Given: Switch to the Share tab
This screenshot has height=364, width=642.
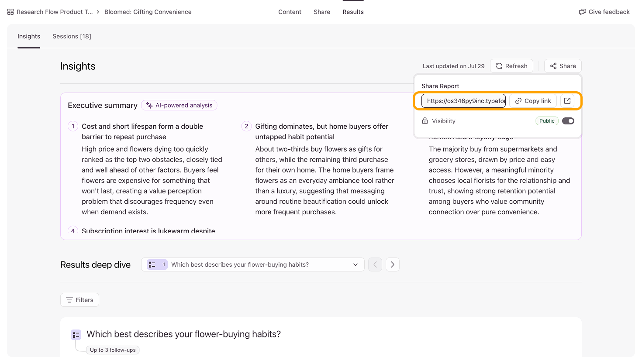Looking at the screenshot, I should pos(322,12).
